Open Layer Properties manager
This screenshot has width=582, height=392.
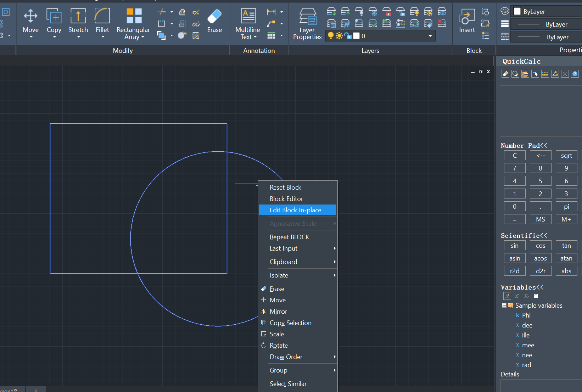(307, 24)
